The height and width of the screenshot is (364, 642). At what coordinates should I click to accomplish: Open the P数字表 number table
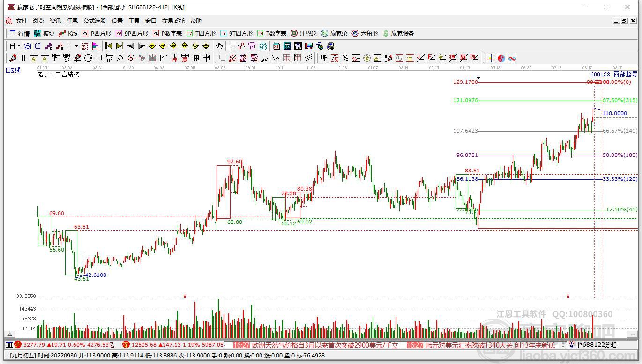[x=167, y=33]
